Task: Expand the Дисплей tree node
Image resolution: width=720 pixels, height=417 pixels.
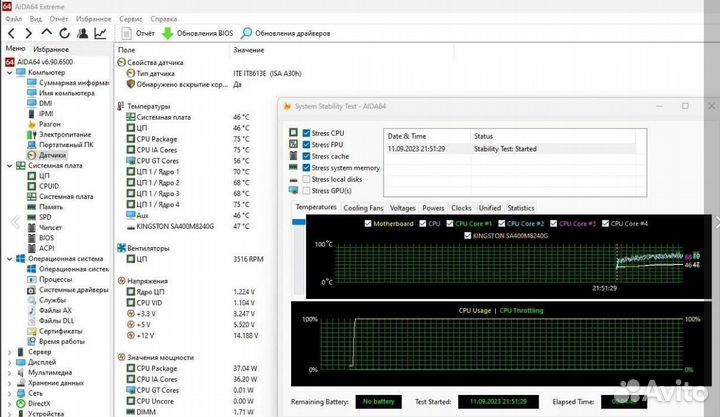Action: click(x=9, y=362)
